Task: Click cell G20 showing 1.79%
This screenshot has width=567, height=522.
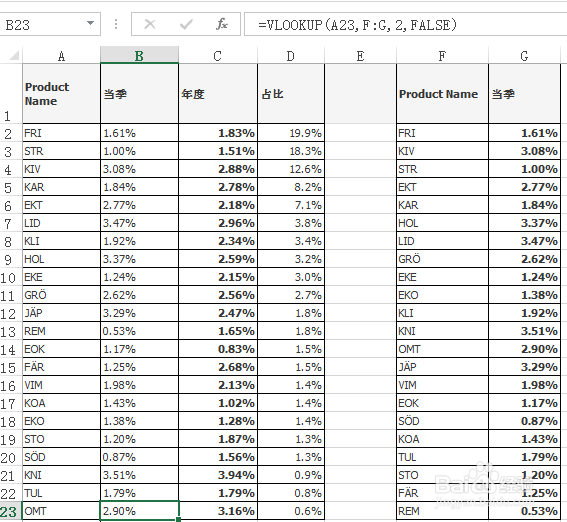Action: tap(524, 457)
